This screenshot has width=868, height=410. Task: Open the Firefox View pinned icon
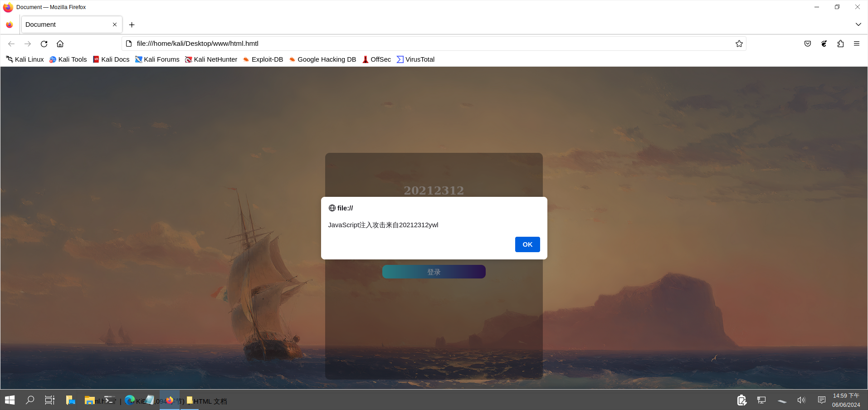10,24
